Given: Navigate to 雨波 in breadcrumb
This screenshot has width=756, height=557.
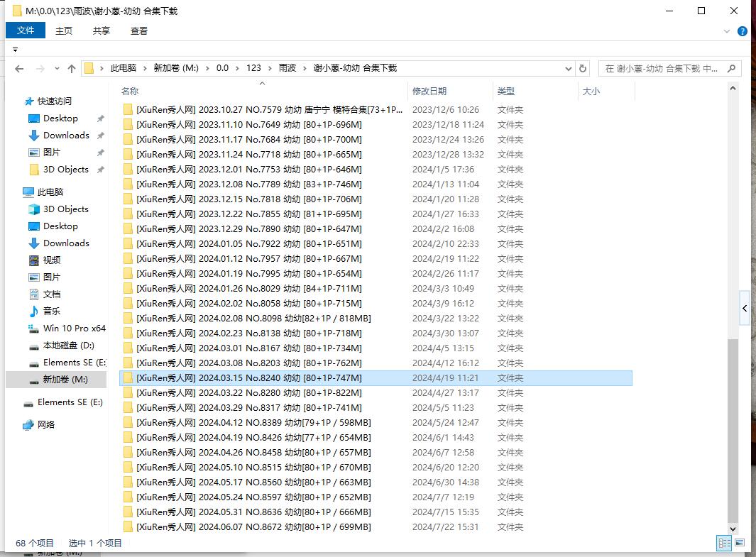Looking at the screenshot, I should click(x=287, y=68).
